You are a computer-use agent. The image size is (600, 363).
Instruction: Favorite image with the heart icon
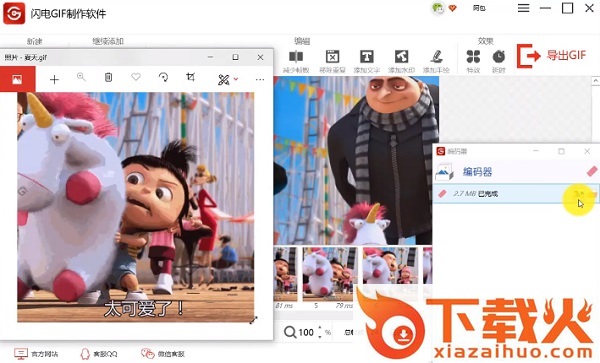click(136, 77)
